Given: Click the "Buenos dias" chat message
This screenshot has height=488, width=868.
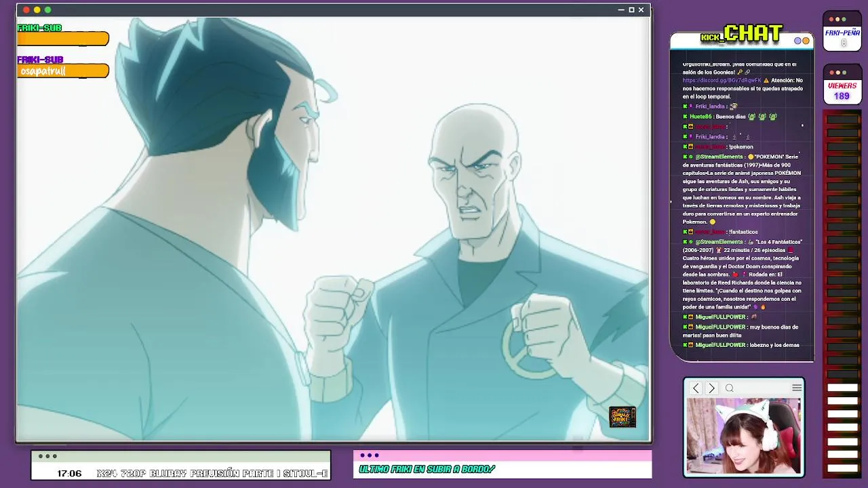Looking at the screenshot, I should (x=730, y=117).
